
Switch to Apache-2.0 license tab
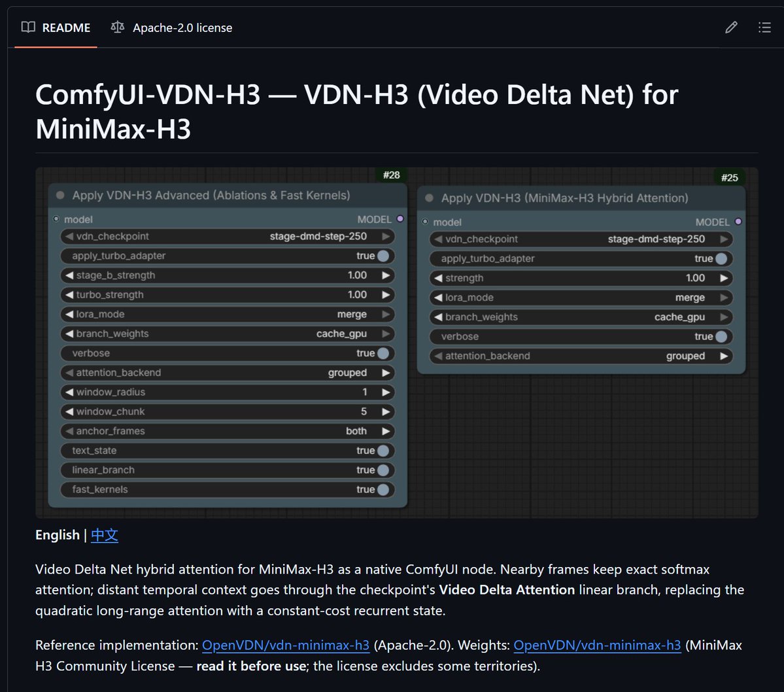pos(171,27)
